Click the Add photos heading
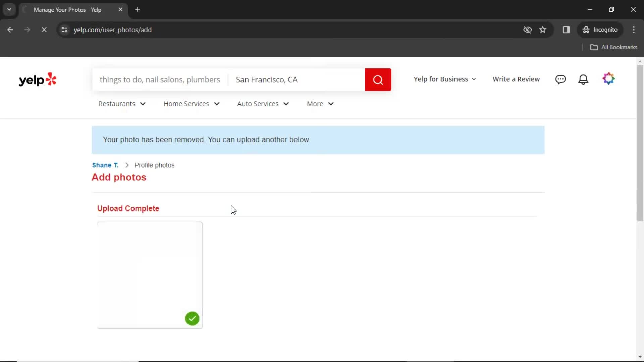The image size is (644, 362). (x=119, y=177)
